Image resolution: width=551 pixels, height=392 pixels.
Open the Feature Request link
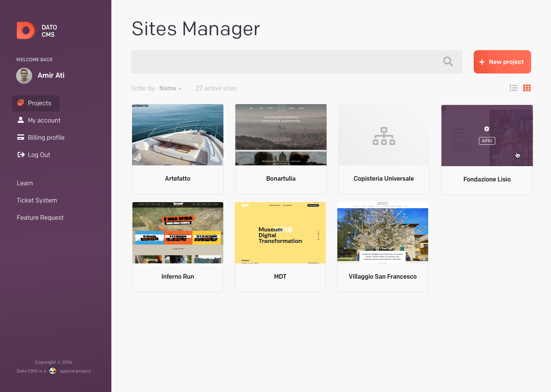[40, 217]
